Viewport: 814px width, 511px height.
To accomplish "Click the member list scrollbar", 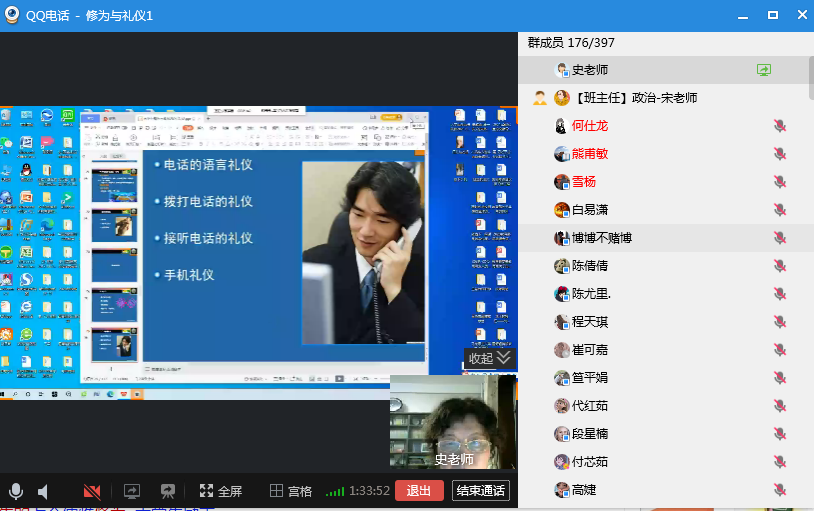I will pos(810,80).
